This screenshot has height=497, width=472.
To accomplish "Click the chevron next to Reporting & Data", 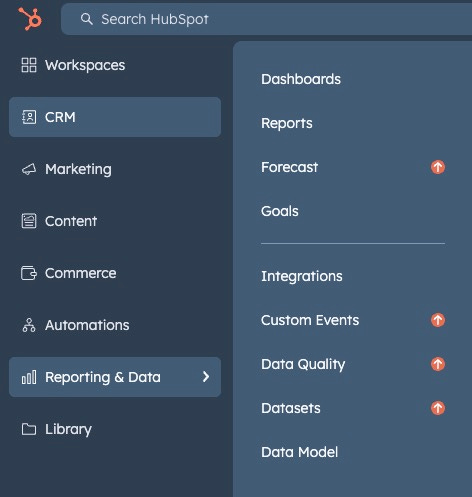I will (206, 377).
